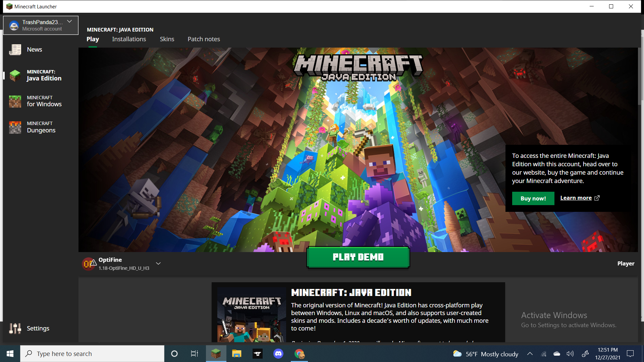Open Minecraft for Windows sidebar icon
The width and height of the screenshot is (644, 362).
coord(15,101)
